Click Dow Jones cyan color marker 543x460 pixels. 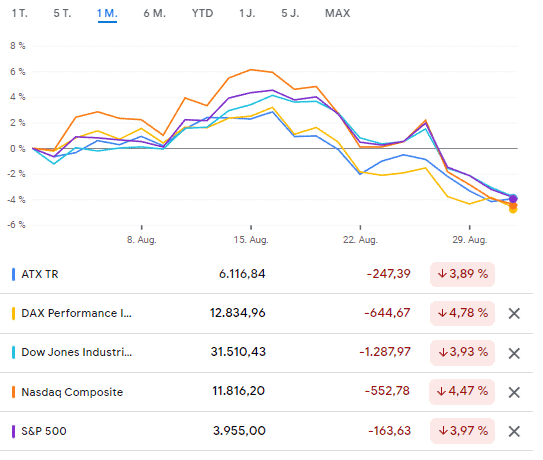pyautogui.click(x=14, y=353)
